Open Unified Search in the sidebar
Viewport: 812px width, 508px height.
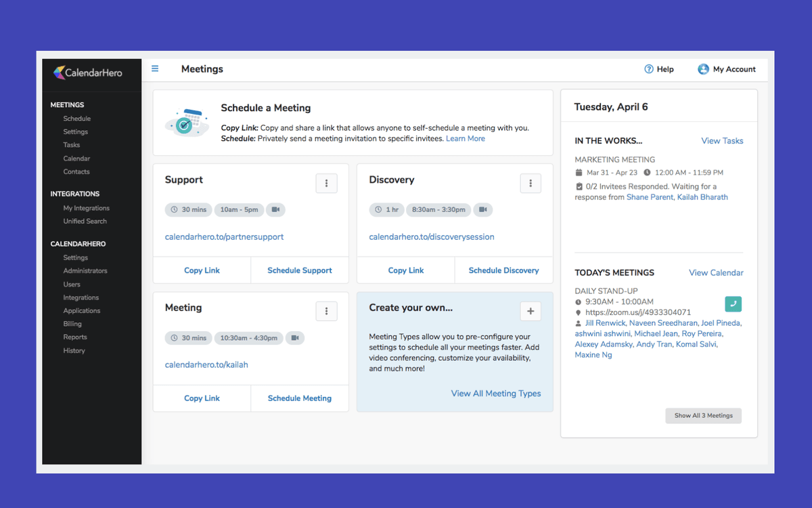(x=85, y=221)
